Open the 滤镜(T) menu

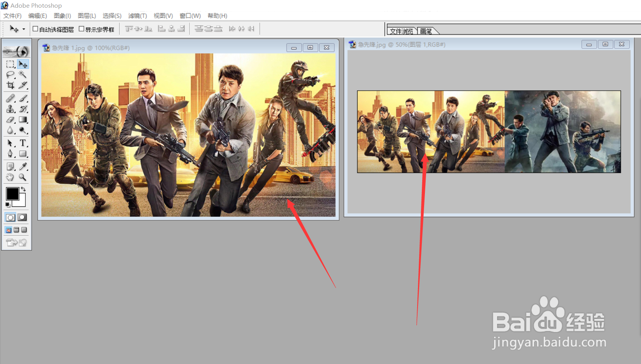138,16
